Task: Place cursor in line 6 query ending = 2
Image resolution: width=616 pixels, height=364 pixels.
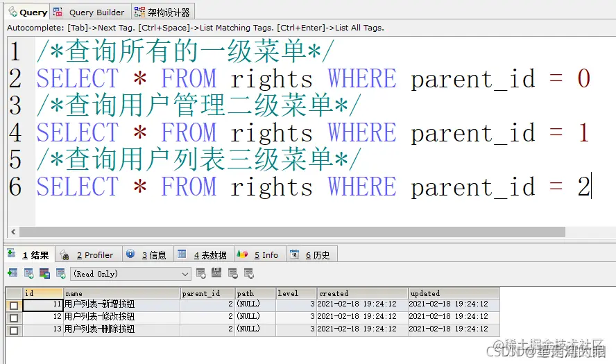Action: 314,187
